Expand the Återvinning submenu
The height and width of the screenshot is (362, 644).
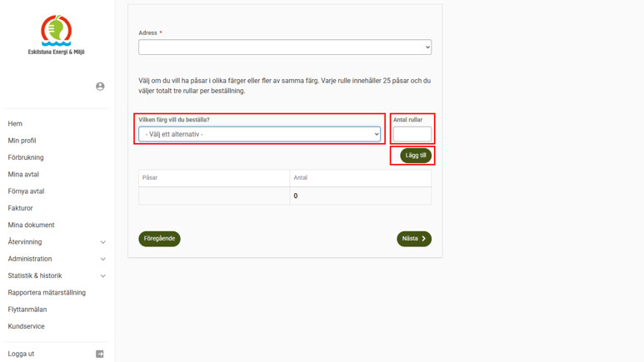[x=103, y=242]
